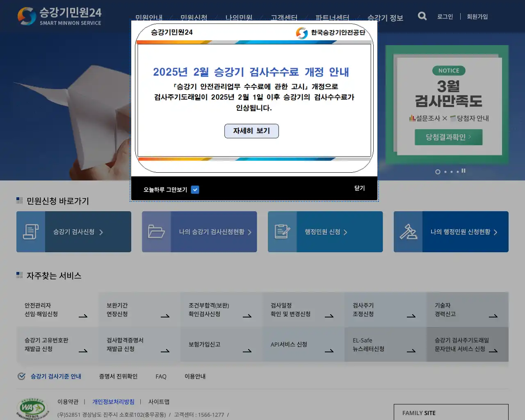Click the arrow icon beside 안전관리자 선임·해임신청
This screenshot has height=420, width=525.
point(83,316)
